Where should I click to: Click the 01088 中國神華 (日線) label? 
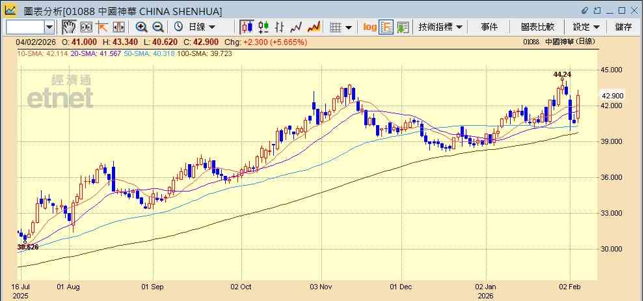pyautogui.click(x=559, y=42)
